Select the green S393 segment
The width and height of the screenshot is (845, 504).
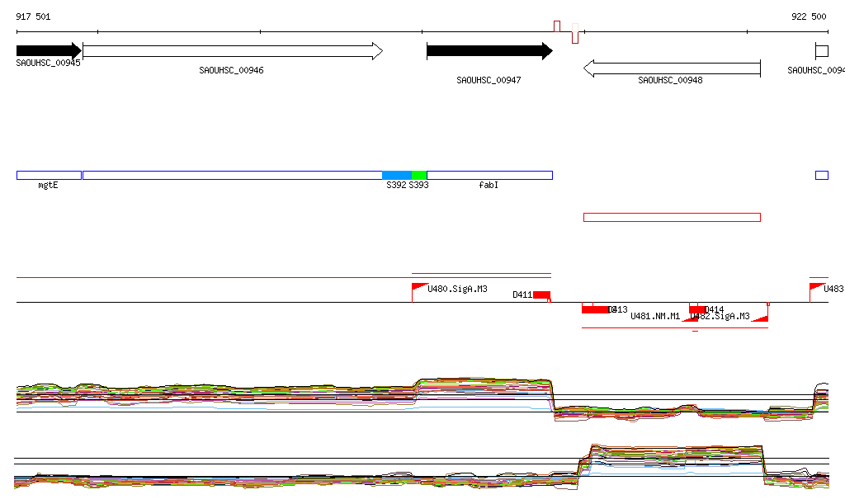point(419,175)
